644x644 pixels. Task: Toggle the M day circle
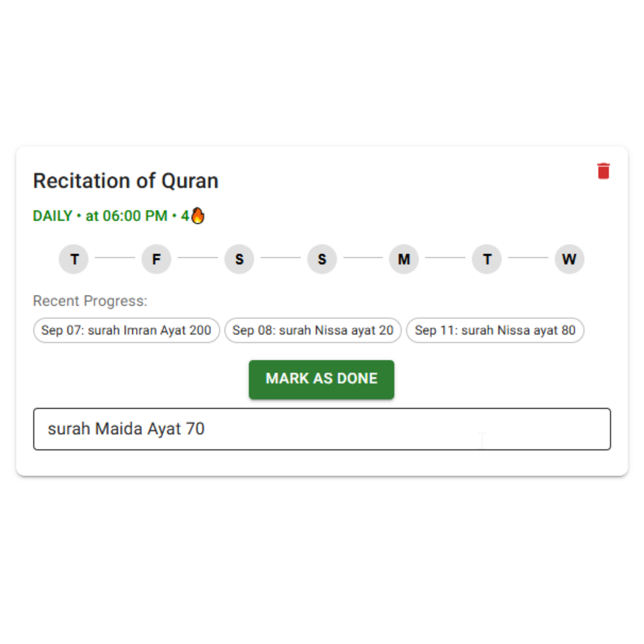click(404, 259)
